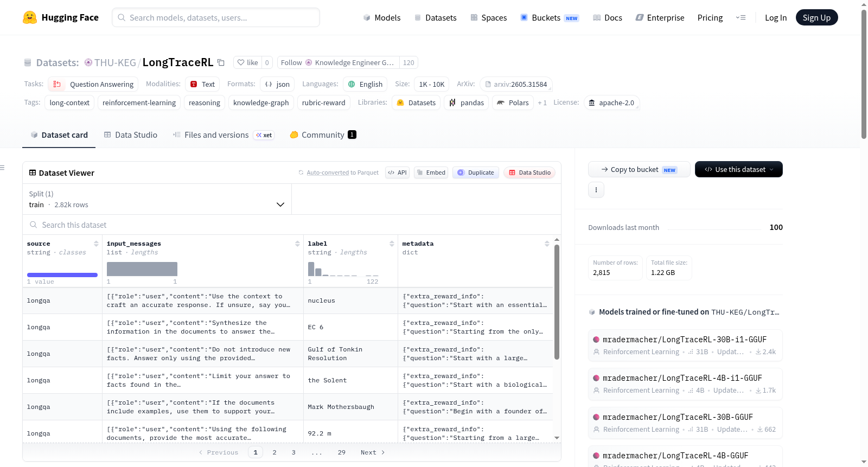Viewport: 868px width, 467px height.
Task: Click the Question Answering task tag
Action: (93, 84)
